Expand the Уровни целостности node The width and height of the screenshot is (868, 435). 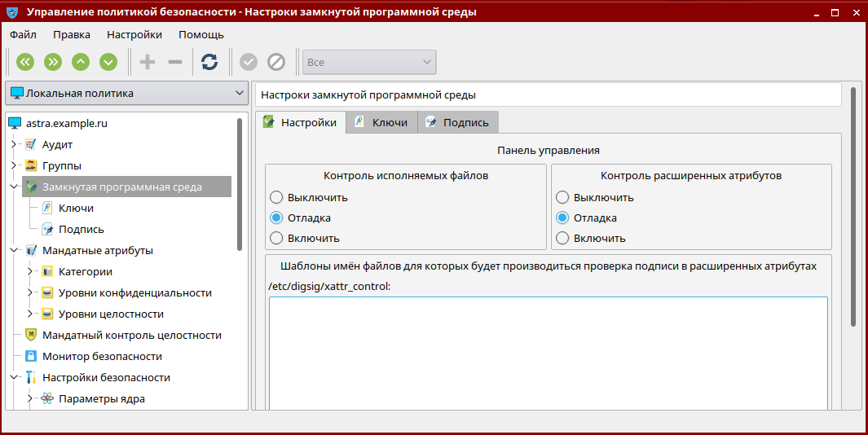pyautogui.click(x=31, y=314)
